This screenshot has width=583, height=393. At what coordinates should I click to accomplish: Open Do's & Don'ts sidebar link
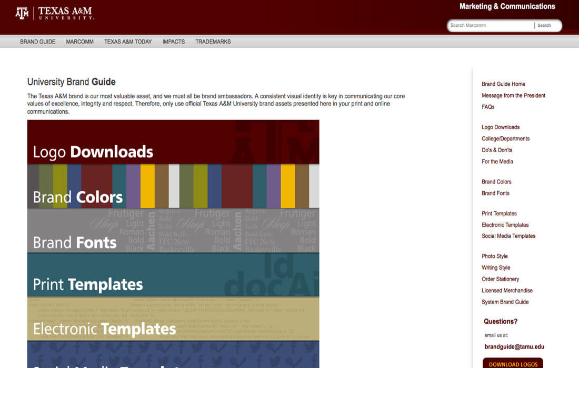point(497,150)
